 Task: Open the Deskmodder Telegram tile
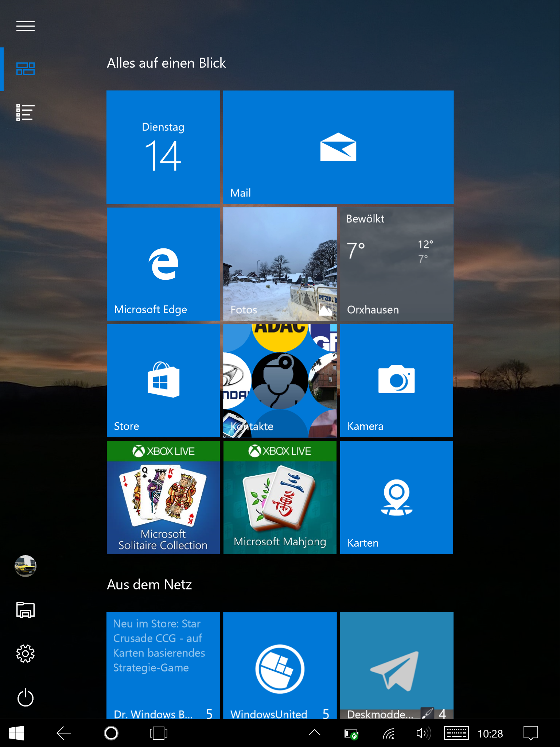pos(396,666)
